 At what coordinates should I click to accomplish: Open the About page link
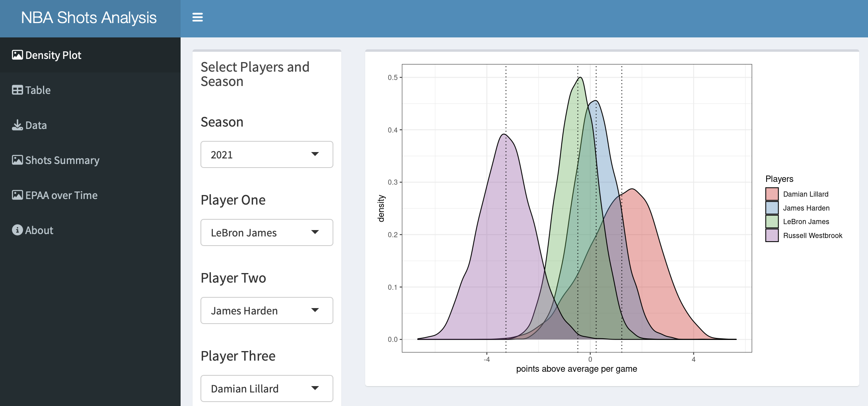39,230
